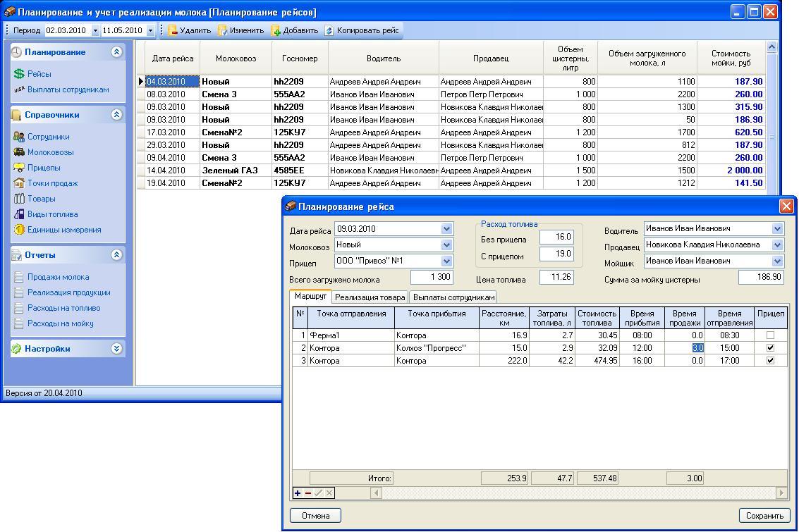The image size is (799, 532).
Task: Open the Выплаты сотрудникам tab
Action: [453, 297]
